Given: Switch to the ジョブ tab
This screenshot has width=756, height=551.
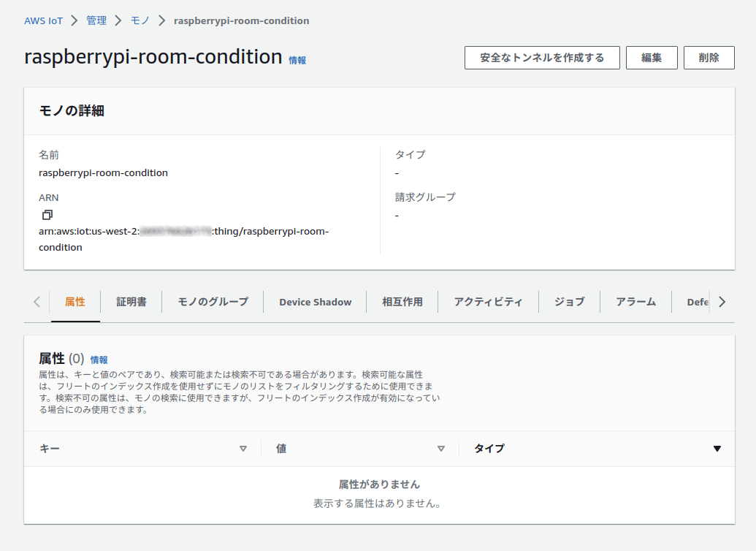Looking at the screenshot, I should (x=570, y=302).
